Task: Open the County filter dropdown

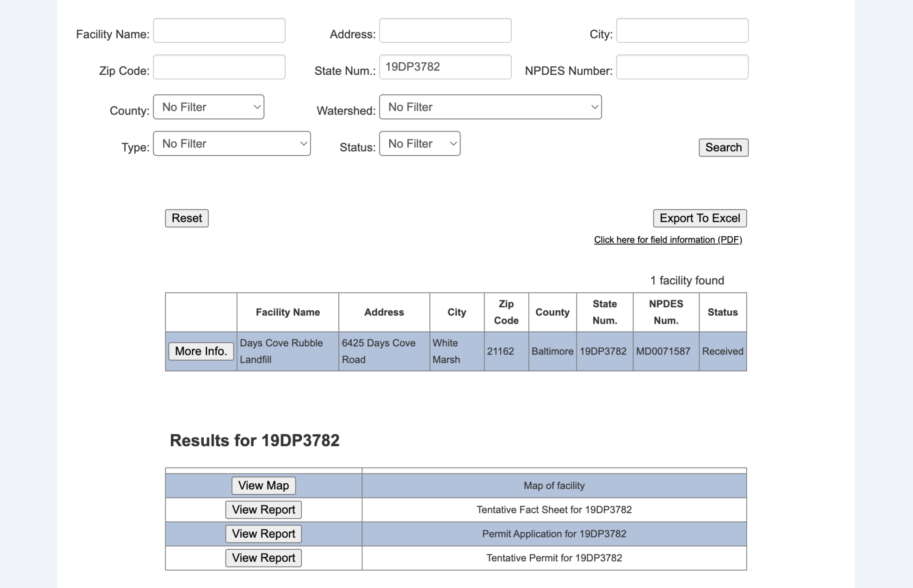Action: click(209, 107)
